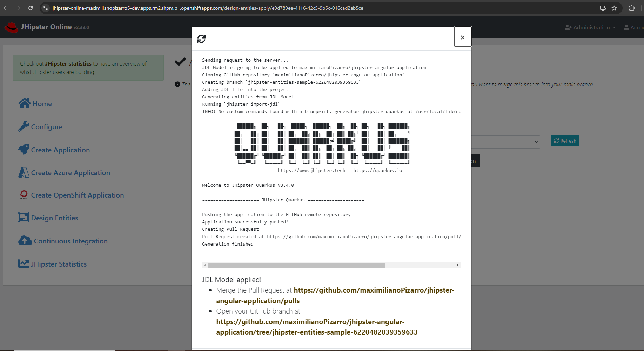Click 'Application successfully pushed!' log line
This screenshot has height=351, width=644.
(245, 222)
